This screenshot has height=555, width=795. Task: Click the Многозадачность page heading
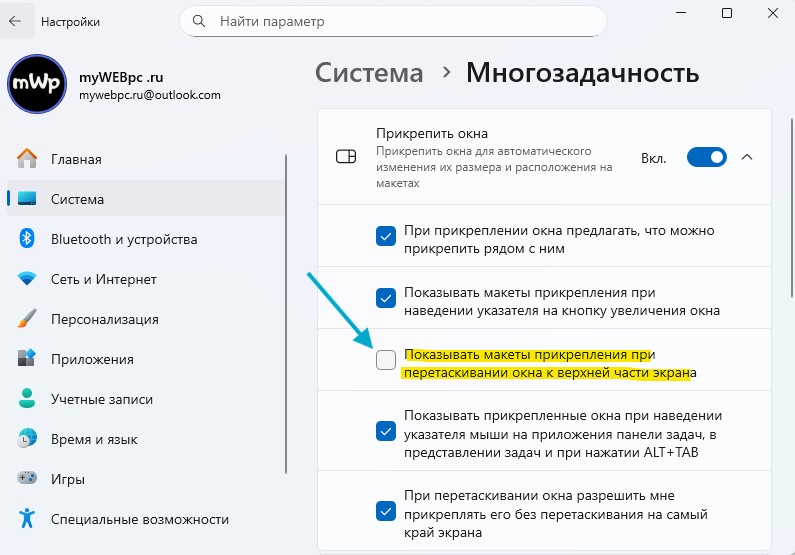[583, 72]
